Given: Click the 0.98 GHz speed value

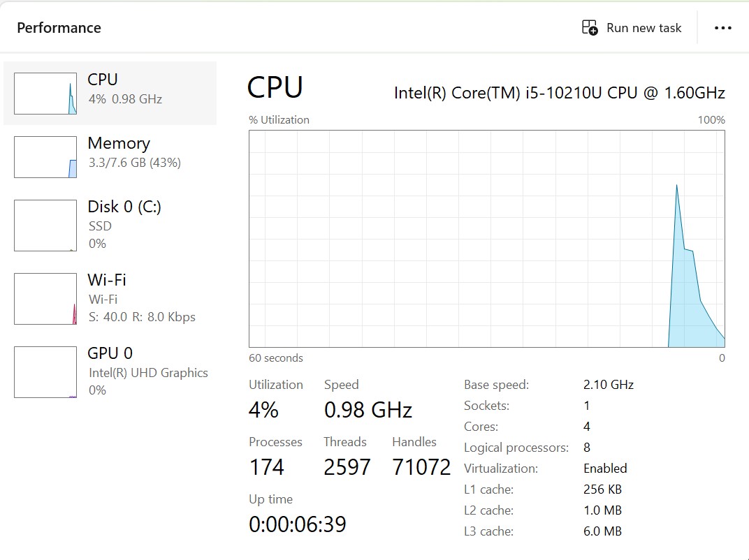Looking at the screenshot, I should pyautogui.click(x=368, y=410).
